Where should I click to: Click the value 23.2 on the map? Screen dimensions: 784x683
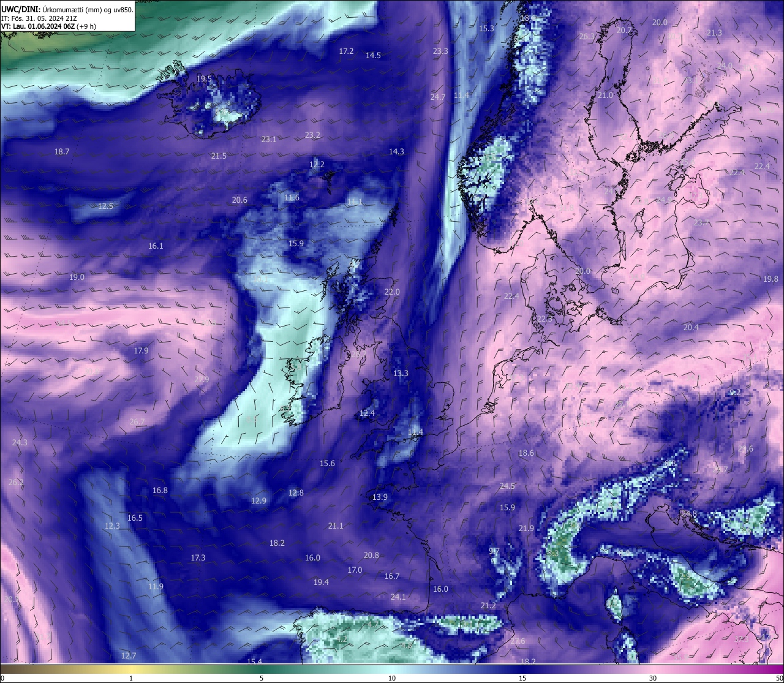point(312,135)
